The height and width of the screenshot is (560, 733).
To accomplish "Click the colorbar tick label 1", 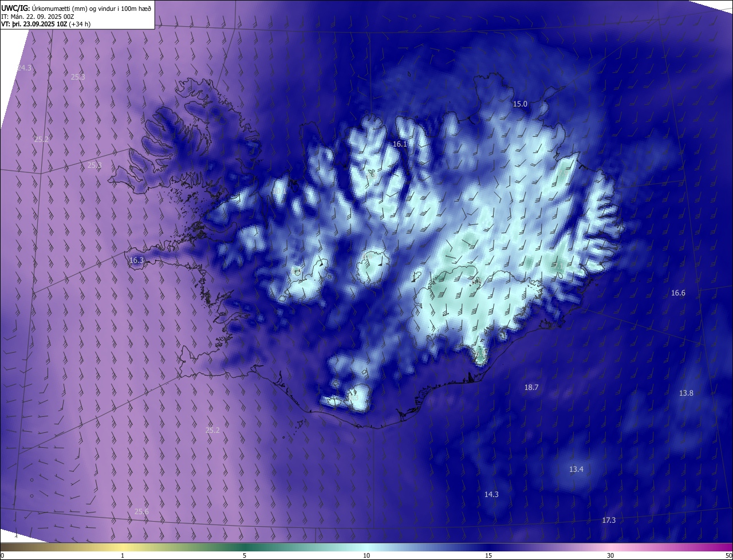I will 123,555.
